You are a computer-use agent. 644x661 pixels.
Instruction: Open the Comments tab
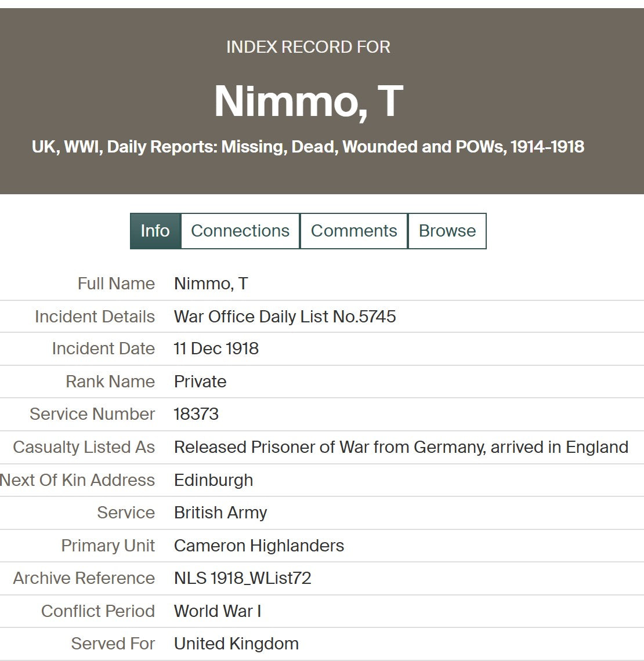coord(354,231)
